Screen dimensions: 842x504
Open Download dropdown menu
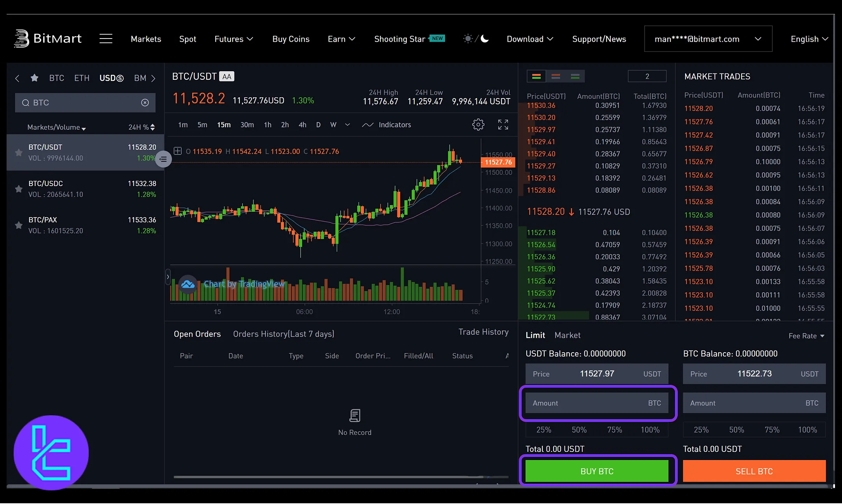[530, 39]
